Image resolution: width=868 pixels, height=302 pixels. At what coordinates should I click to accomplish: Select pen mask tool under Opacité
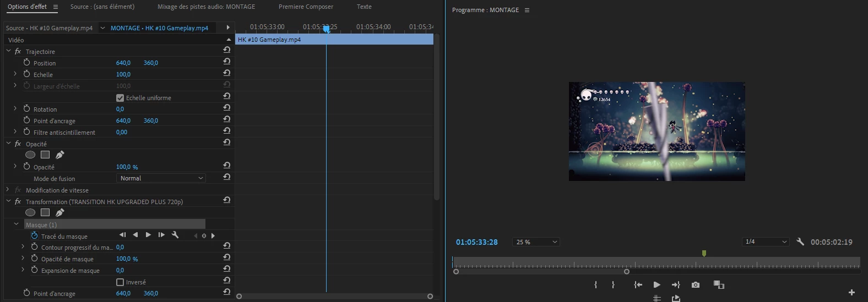(x=60, y=155)
